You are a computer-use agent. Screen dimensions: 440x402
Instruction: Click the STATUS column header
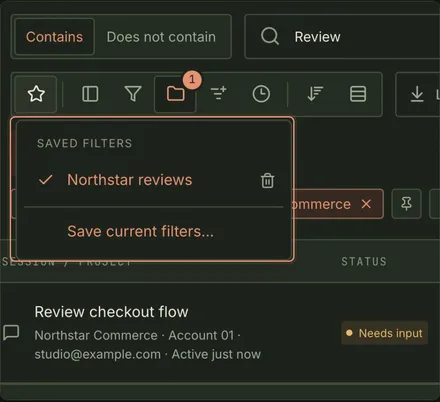click(364, 262)
